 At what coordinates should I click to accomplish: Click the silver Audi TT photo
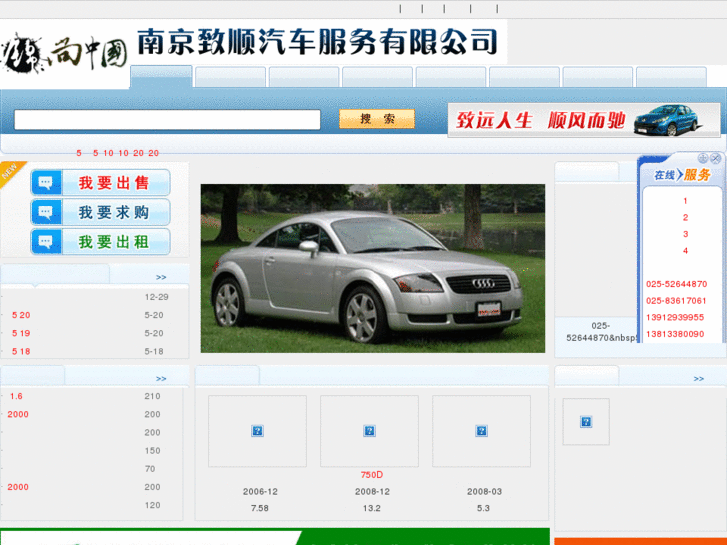pyautogui.click(x=372, y=268)
